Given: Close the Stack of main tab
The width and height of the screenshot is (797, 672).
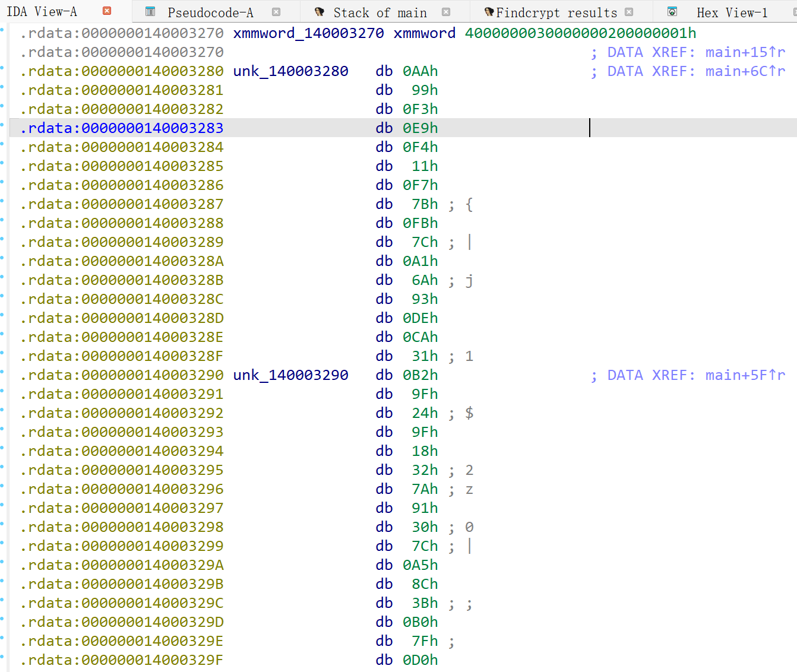Looking at the screenshot, I should (446, 12).
